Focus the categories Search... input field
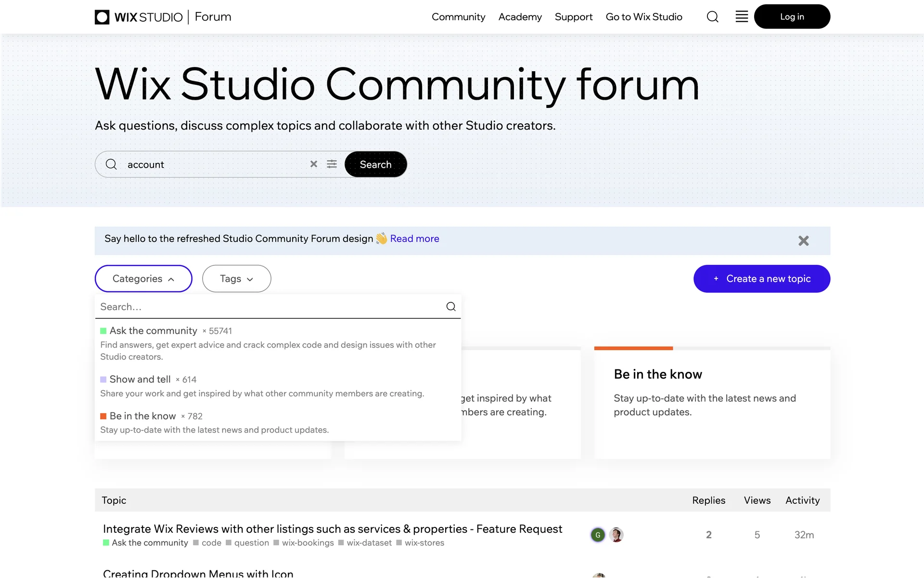Viewport: 924px width, 578px height. pos(269,307)
